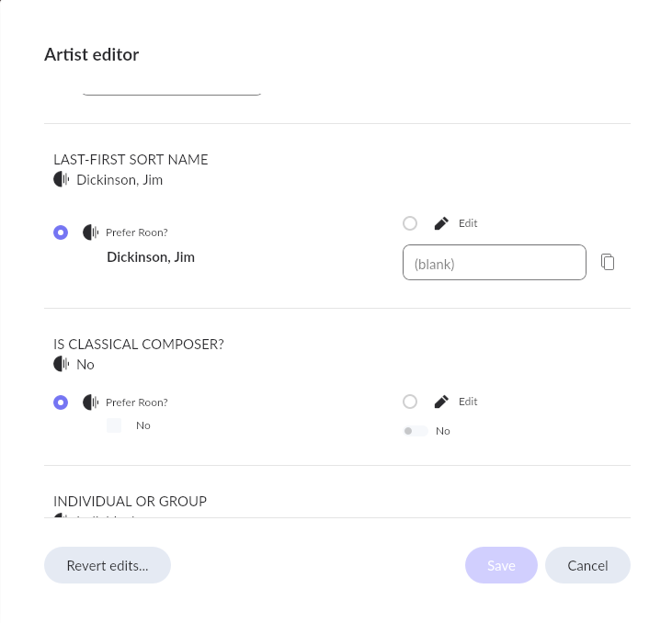Select Edit radio for Last-First sort name
Screen dimensions: 672x623
pos(410,223)
